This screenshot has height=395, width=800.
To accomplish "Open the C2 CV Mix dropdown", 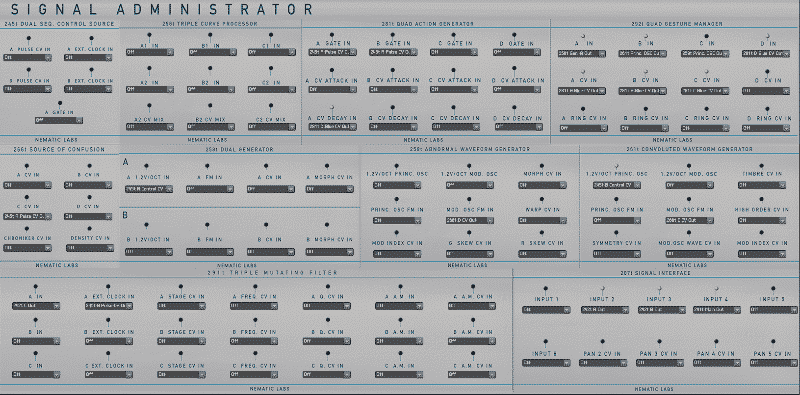I will tap(271, 127).
